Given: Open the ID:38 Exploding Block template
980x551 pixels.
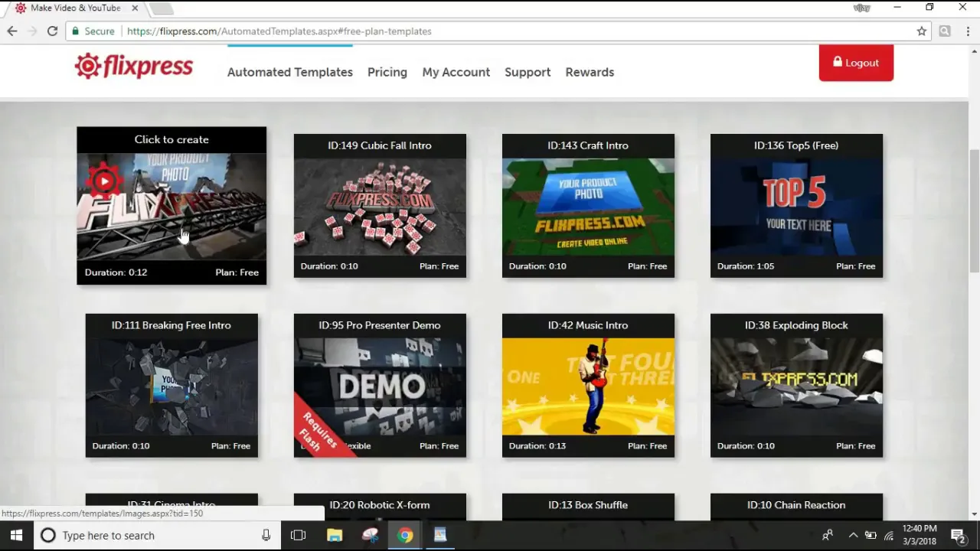Looking at the screenshot, I should tap(796, 386).
